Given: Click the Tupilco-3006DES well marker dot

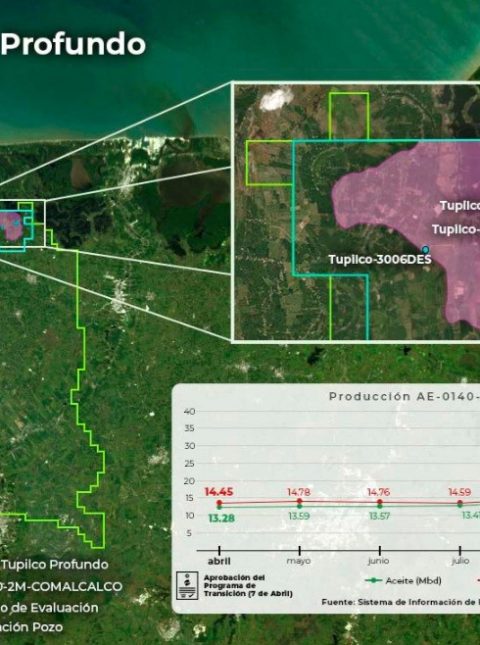Looking at the screenshot, I should click(425, 250).
